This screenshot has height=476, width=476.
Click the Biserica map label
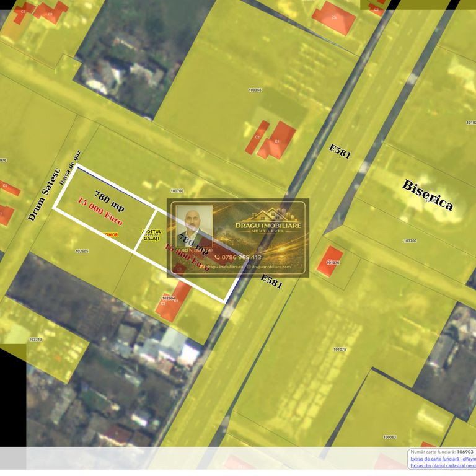point(428,195)
